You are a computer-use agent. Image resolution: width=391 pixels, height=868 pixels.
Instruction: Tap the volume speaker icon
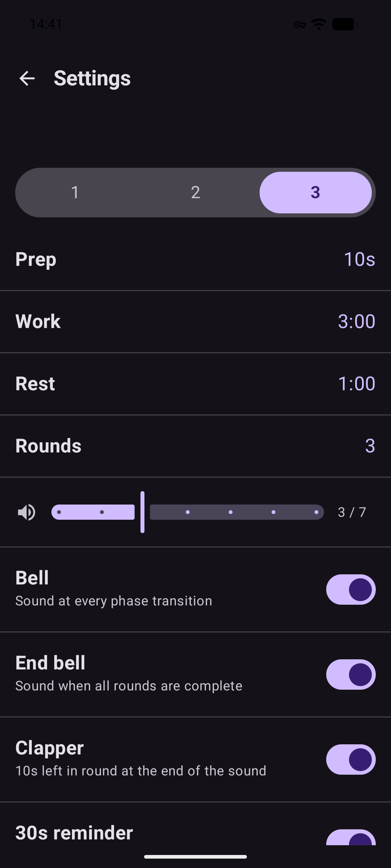pyautogui.click(x=26, y=512)
